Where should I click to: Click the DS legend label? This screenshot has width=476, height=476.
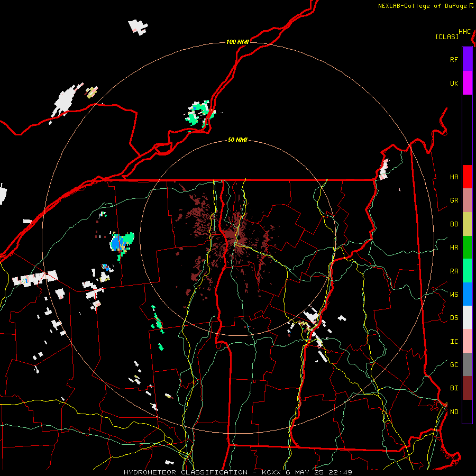click(x=454, y=318)
